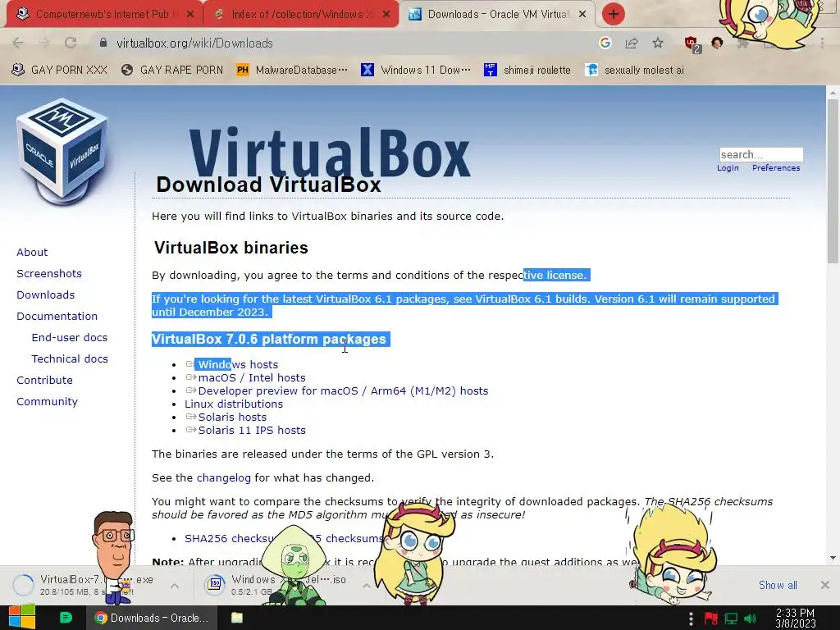
Task: Go to About in the sidebar
Action: [32, 253]
